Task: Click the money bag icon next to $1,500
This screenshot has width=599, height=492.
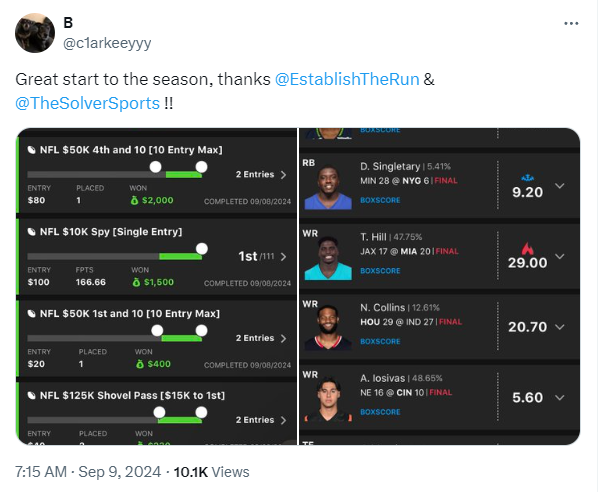Action: pos(136,282)
